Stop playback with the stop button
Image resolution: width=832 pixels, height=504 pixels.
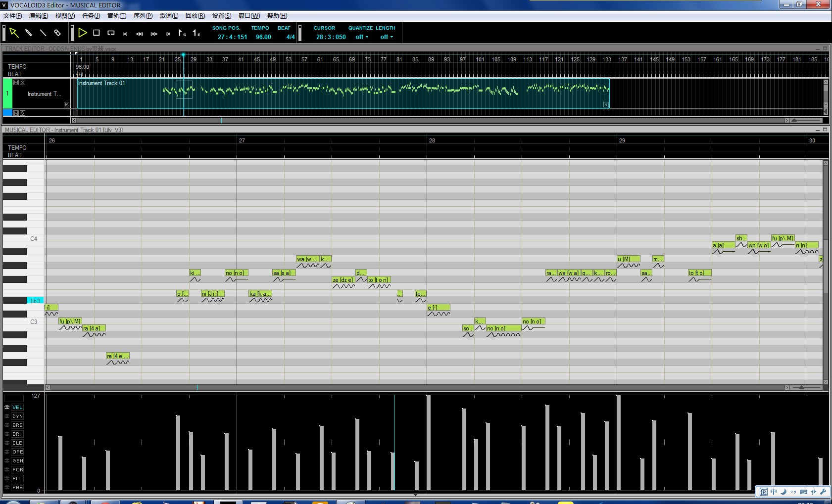click(97, 33)
